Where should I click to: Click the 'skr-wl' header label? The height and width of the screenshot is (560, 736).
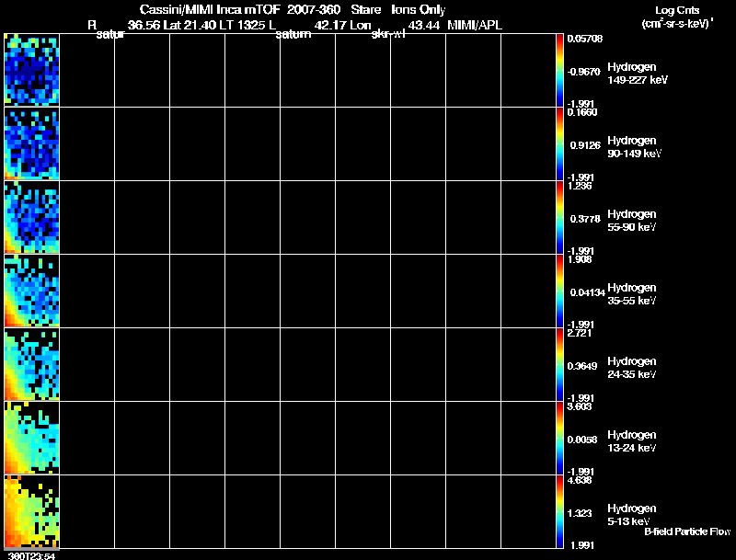point(387,34)
